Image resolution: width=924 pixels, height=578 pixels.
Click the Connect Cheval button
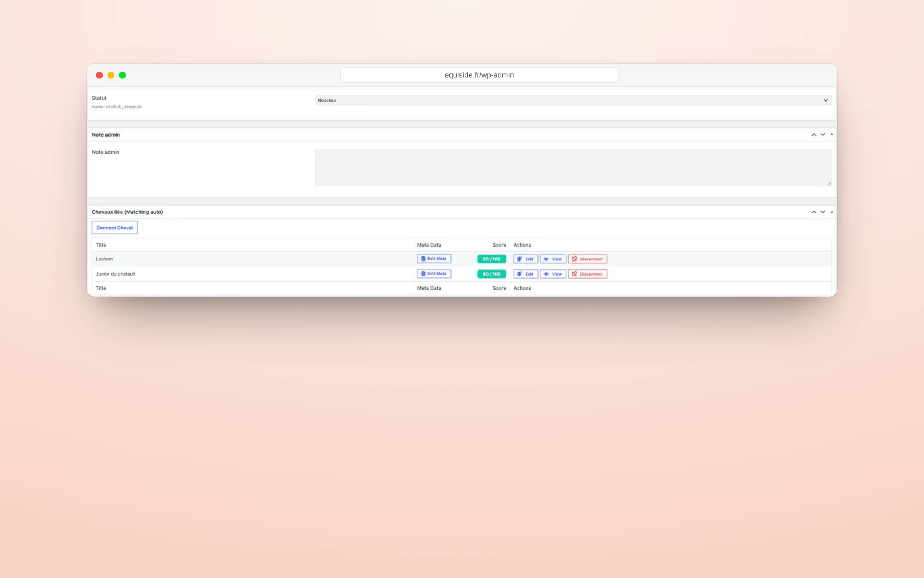click(x=114, y=228)
